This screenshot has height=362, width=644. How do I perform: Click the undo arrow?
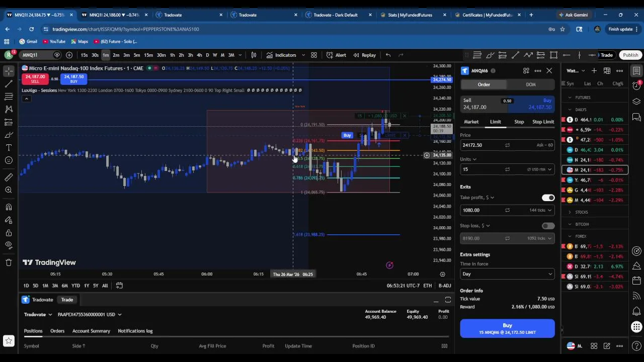[388, 55]
